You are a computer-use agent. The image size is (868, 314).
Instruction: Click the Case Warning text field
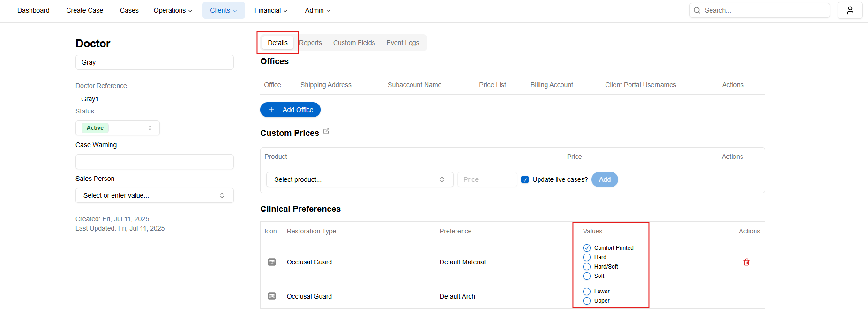[x=154, y=162]
